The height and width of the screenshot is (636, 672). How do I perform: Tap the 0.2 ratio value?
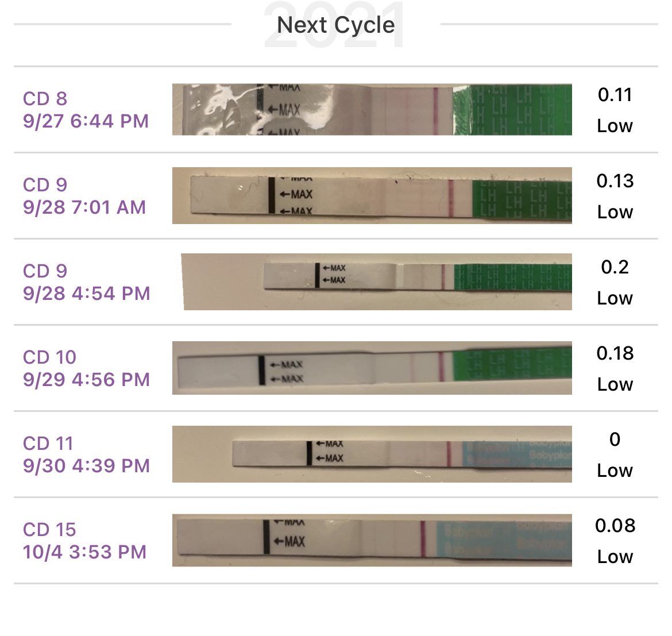tap(615, 267)
